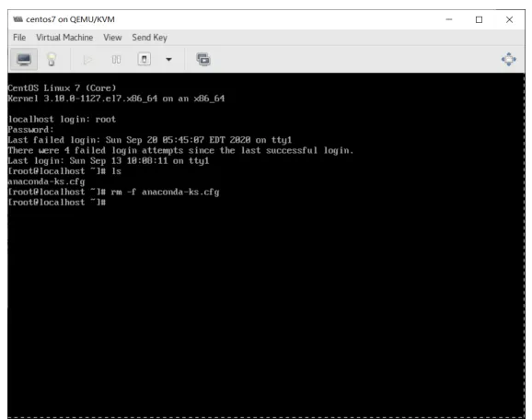
Task: Pause the virtual machine
Action: (116, 60)
